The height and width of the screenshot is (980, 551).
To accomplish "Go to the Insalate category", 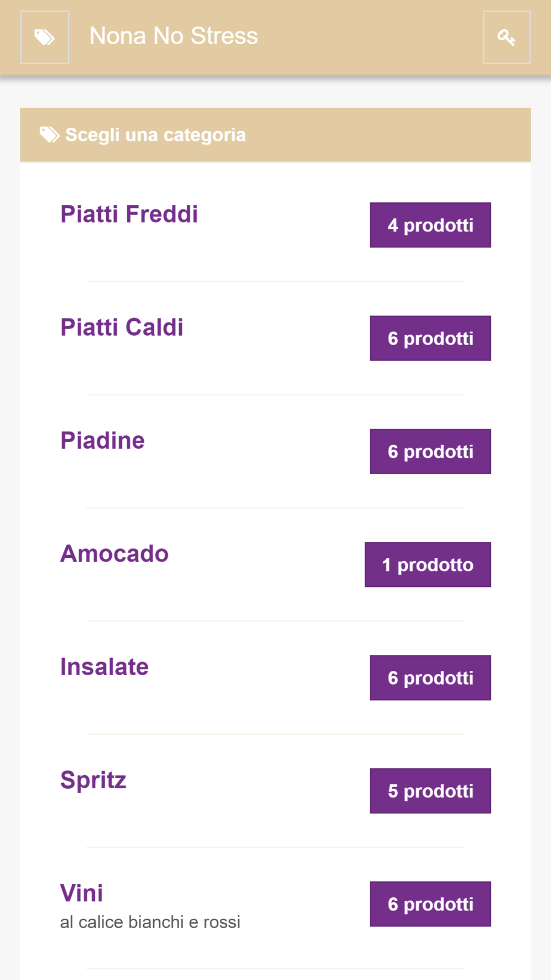I will click(x=104, y=667).
